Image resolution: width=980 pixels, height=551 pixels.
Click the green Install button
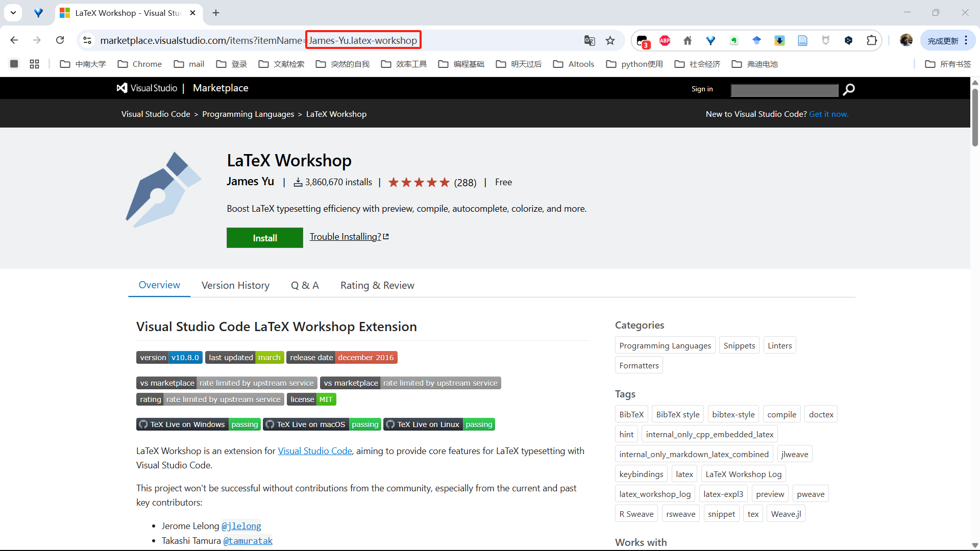pyautogui.click(x=264, y=238)
